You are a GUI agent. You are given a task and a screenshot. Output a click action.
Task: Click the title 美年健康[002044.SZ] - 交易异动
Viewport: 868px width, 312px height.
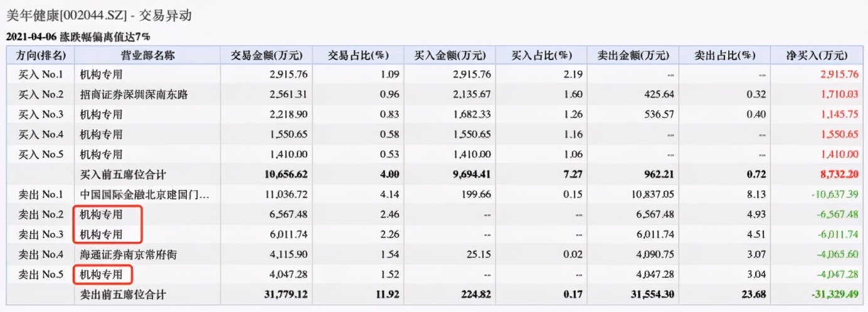pyautogui.click(x=98, y=16)
